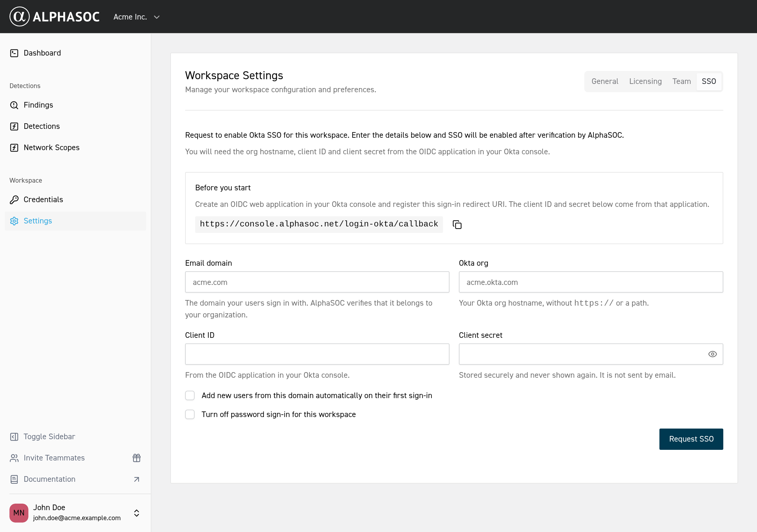Image resolution: width=757 pixels, height=532 pixels.
Task: Expand the John Doe account menu chevron
Action: click(137, 513)
